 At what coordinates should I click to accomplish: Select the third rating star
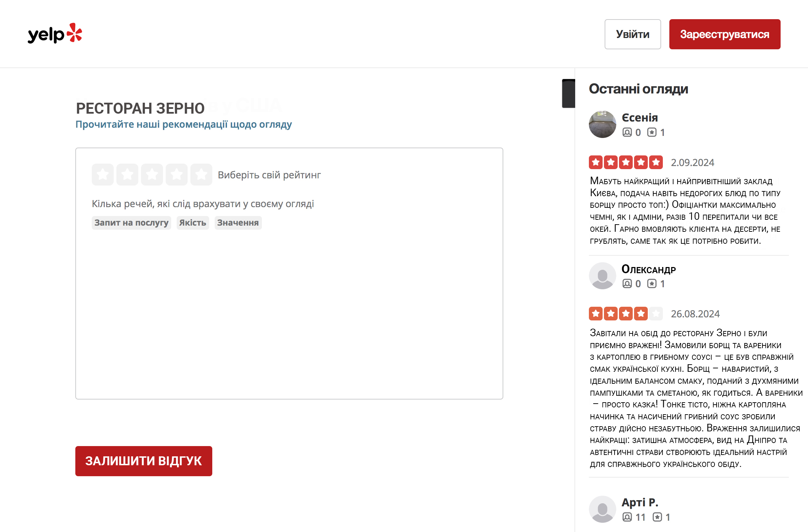coord(152,175)
